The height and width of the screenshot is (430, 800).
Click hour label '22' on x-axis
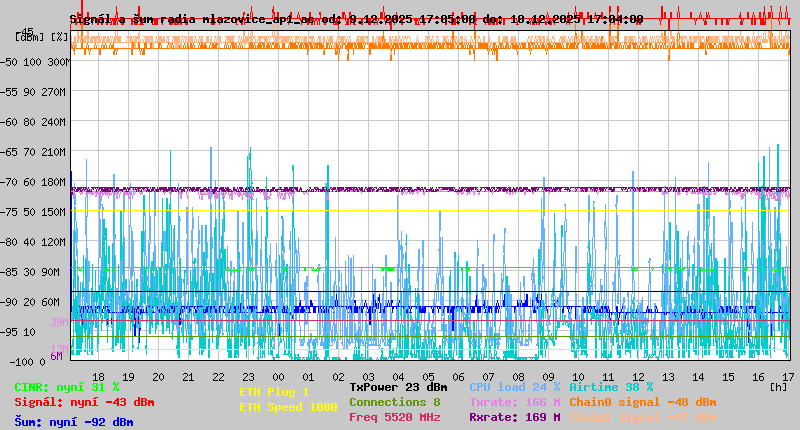(218, 377)
